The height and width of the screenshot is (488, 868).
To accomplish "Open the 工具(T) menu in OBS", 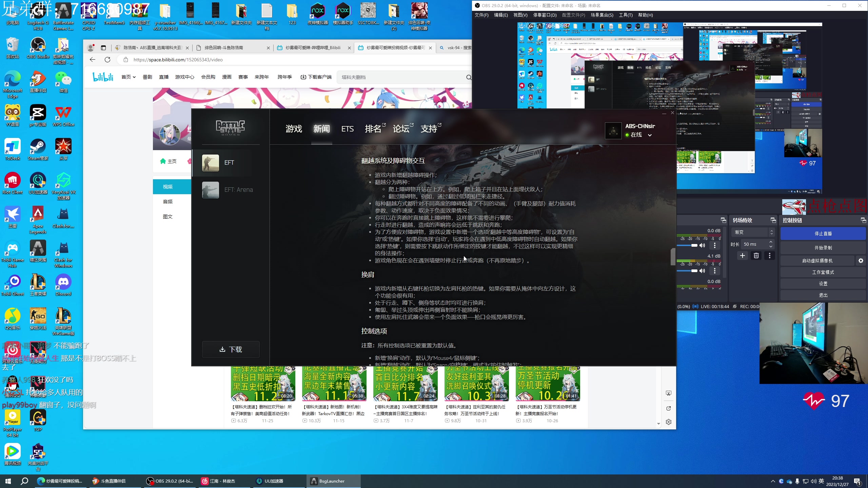I will 626,15.
